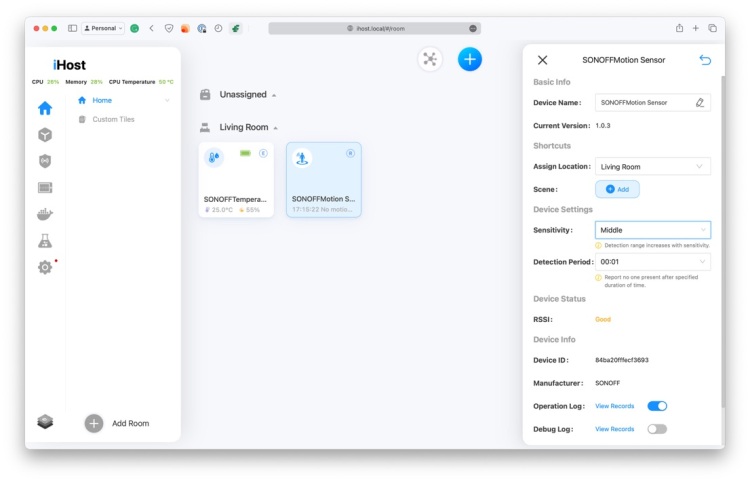View Records for Operation Log
Image resolution: width=750 pixels, height=482 pixels.
(614, 406)
